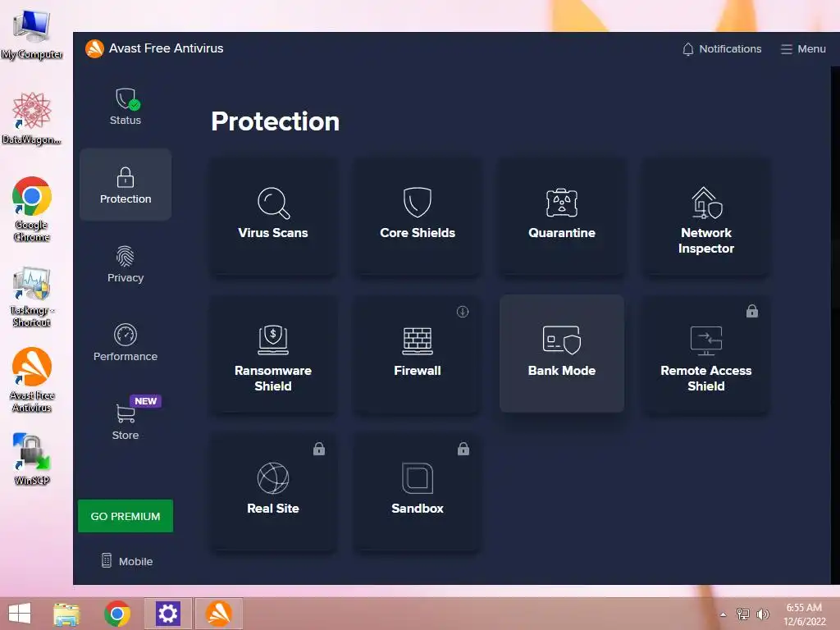Select the Taskmgr Shortcut desktop icon
Screen dimensions: 840x630
coord(32,297)
